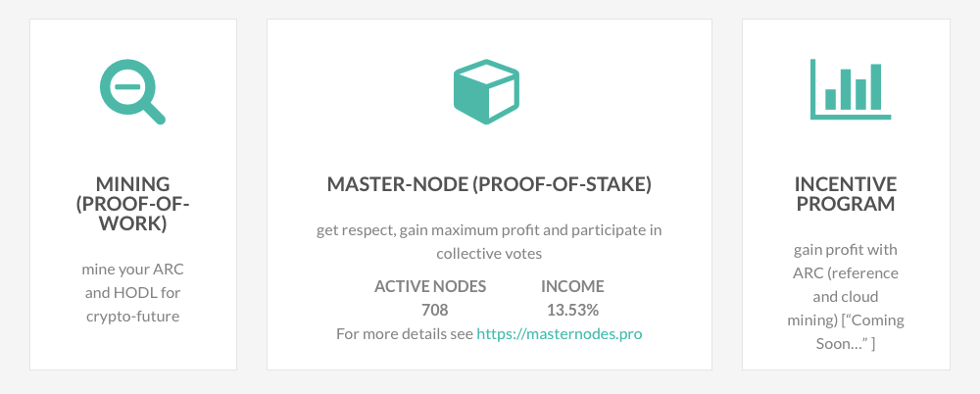Click the magnifying glass mining icon
The image size is (980, 394).
click(132, 92)
